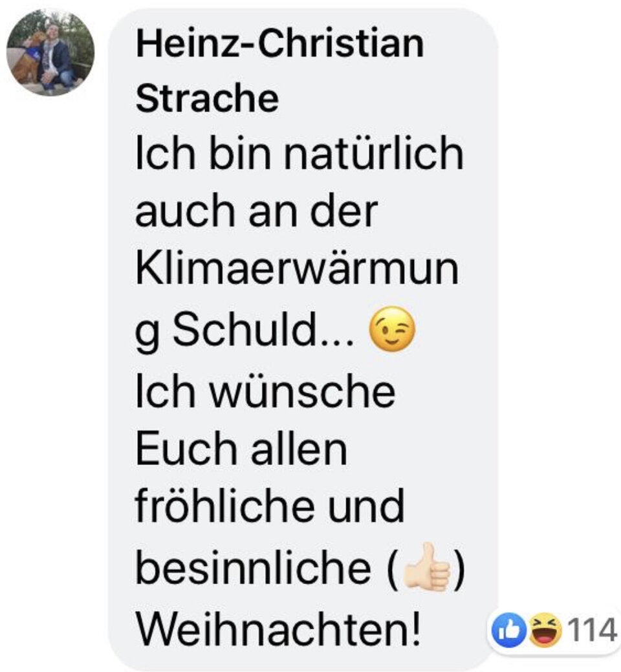Click the word Weihnachten! at the end
The image size is (621, 672).
point(279,629)
